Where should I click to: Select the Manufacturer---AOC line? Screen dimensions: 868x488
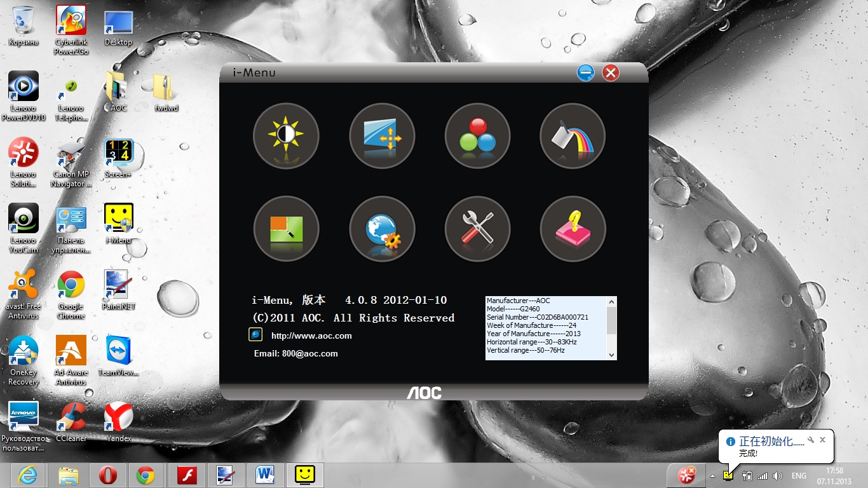(x=519, y=300)
